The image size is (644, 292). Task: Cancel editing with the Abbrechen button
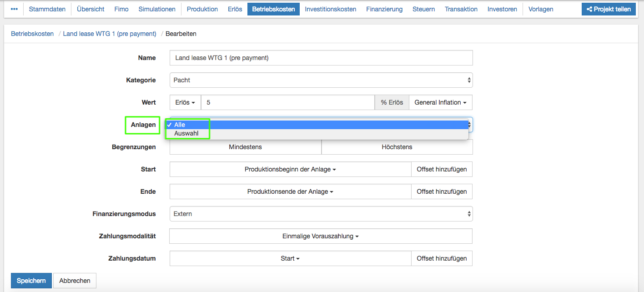pos(75,281)
